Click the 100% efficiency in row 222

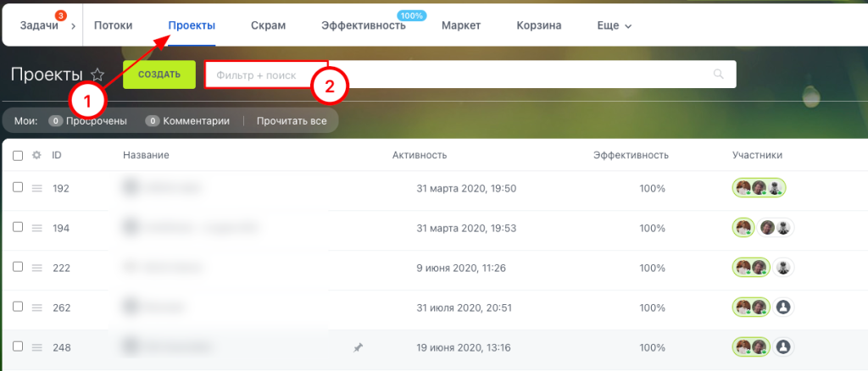[652, 269]
